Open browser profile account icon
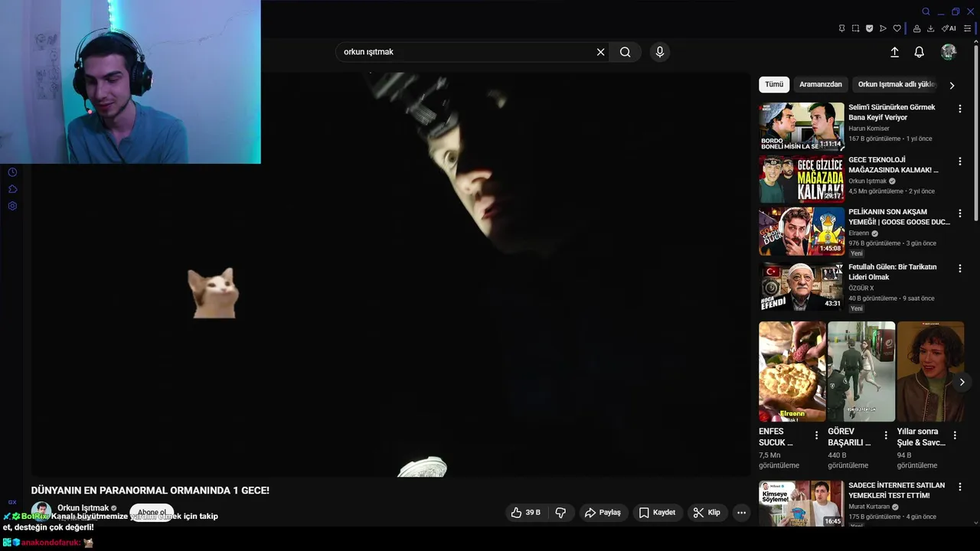The image size is (980, 551). (916, 28)
